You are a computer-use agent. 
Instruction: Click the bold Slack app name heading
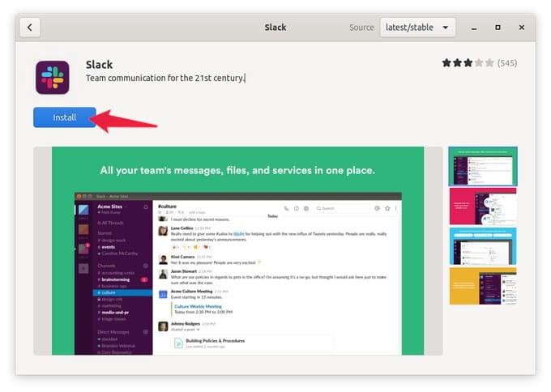tap(99, 65)
